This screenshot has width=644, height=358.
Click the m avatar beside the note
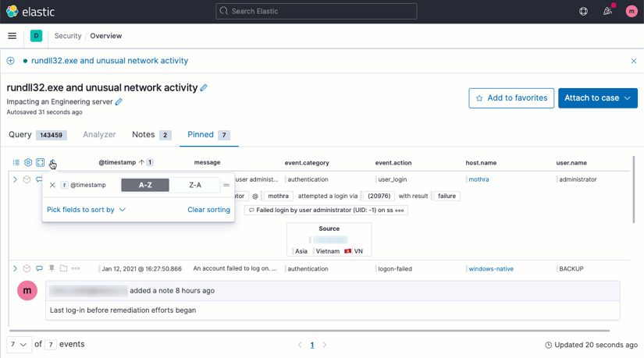[x=27, y=291]
